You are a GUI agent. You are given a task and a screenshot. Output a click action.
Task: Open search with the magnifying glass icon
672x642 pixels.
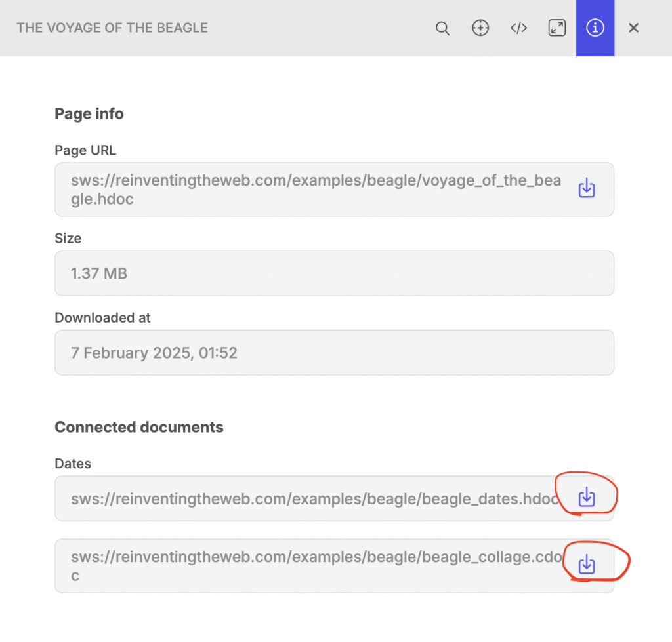pos(442,28)
